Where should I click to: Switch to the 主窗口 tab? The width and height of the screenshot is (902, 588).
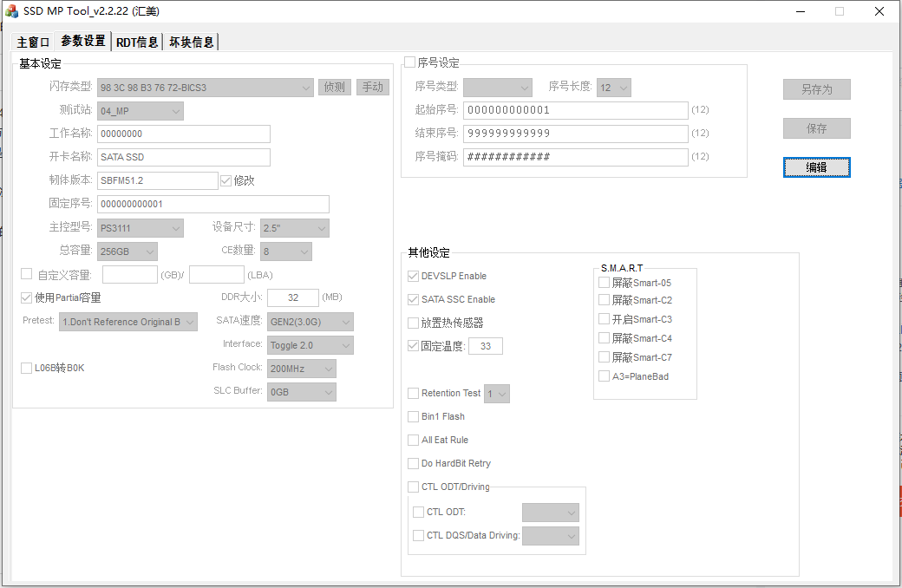pos(34,42)
